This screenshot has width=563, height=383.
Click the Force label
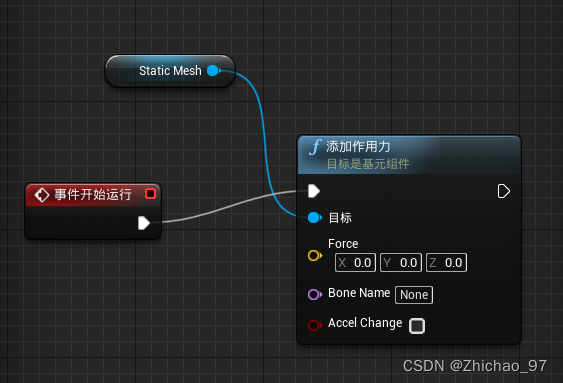coord(343,244)
